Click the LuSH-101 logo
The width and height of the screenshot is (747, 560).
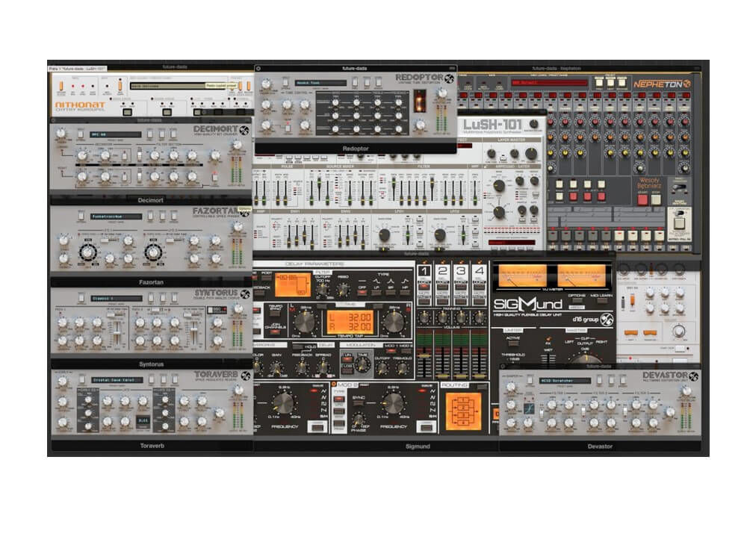tap(492, 125)
